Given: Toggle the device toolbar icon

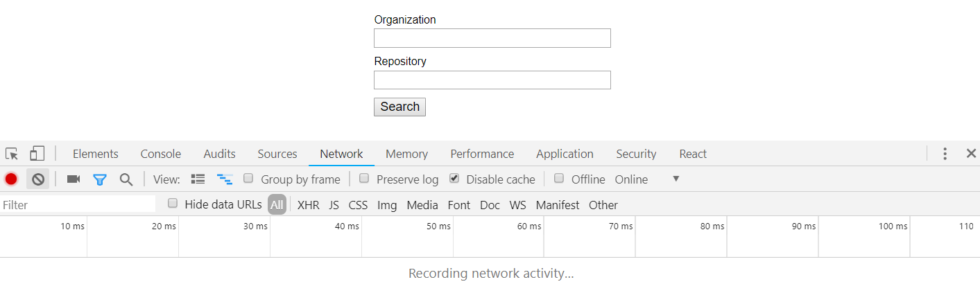Looking at the screenshot, I should click(x=37, y=154).
